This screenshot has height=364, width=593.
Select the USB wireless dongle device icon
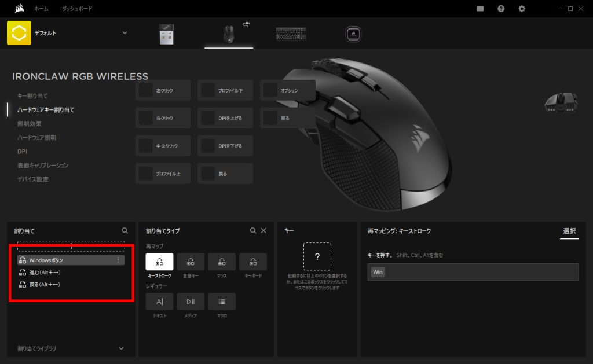coord(166,34)
